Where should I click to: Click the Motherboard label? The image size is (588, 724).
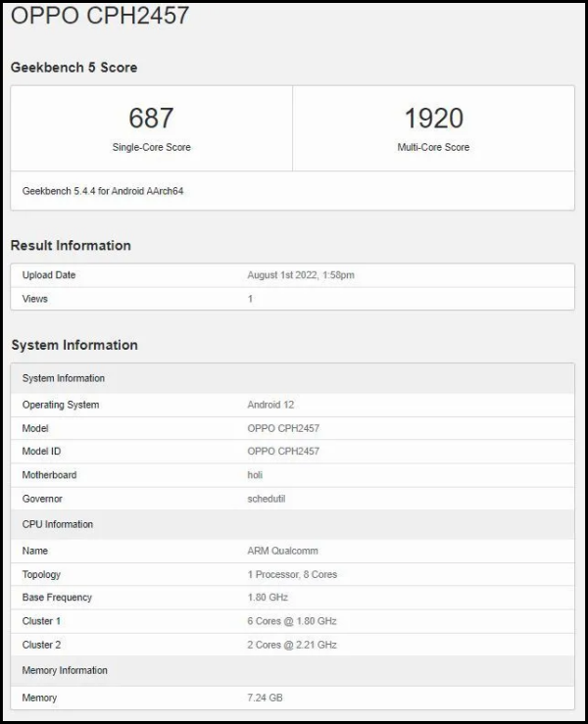[49, 475]
